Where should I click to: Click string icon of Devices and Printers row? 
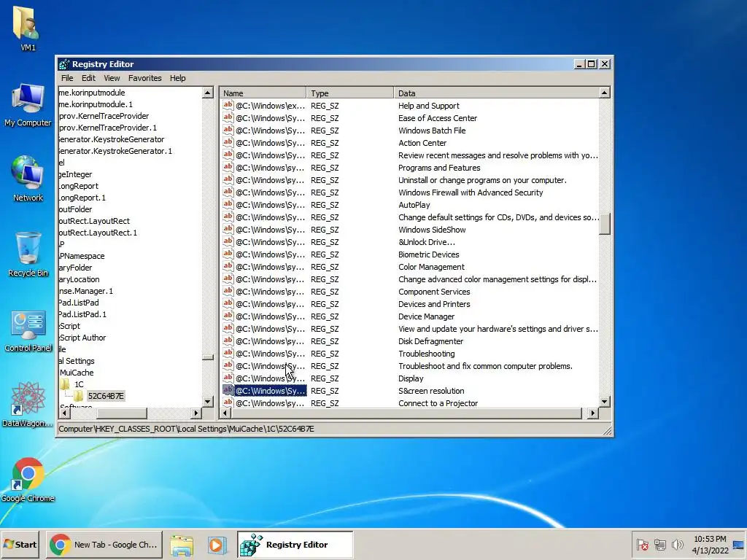[228, 303]
